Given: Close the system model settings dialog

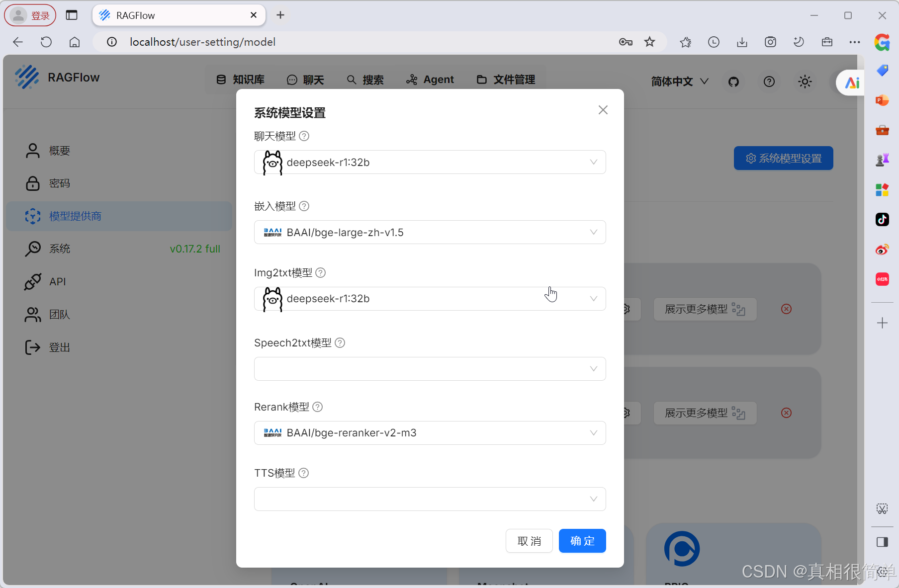Looking at the screenshot, I should point(603,110).
